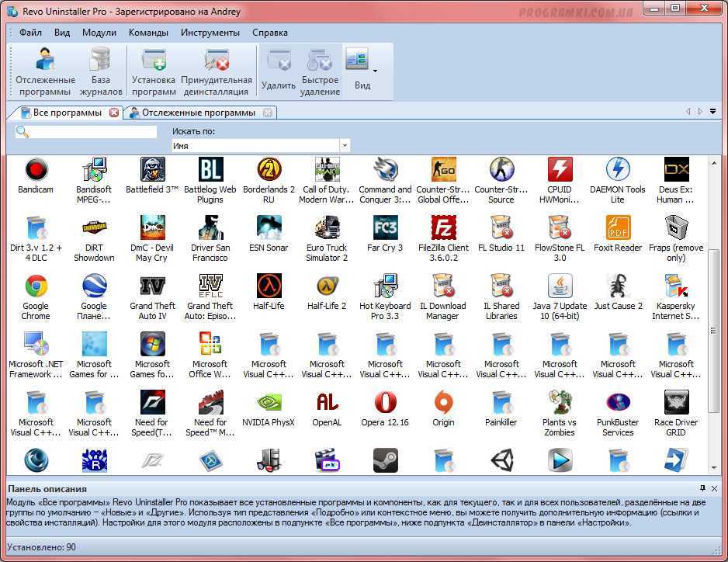
Task: Select the CPUID HWMonitor icon
Action: pos(560,169)
